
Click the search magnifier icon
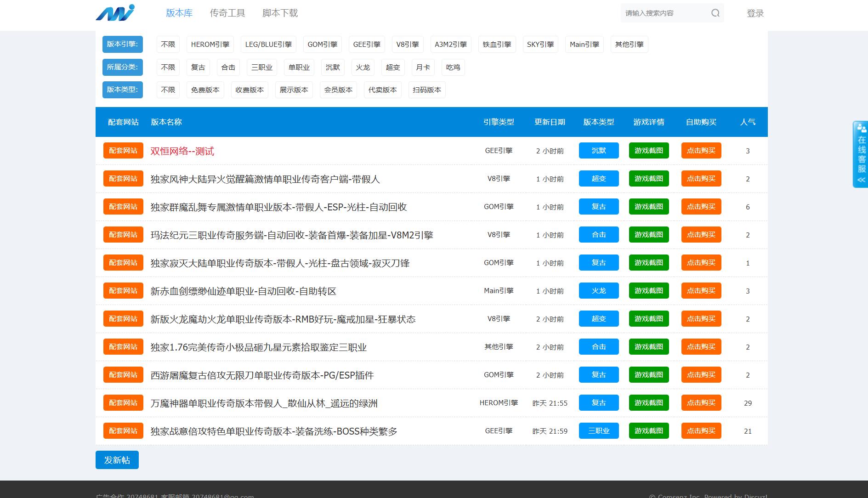click(715, 13)
